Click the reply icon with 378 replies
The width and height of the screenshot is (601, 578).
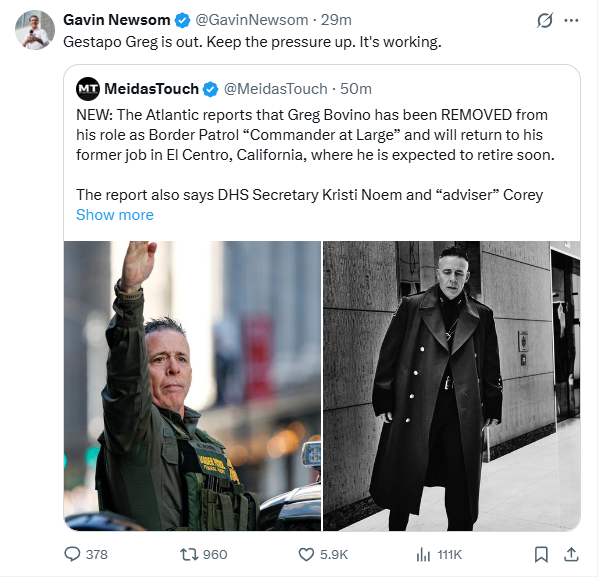(x=72, y=553)
